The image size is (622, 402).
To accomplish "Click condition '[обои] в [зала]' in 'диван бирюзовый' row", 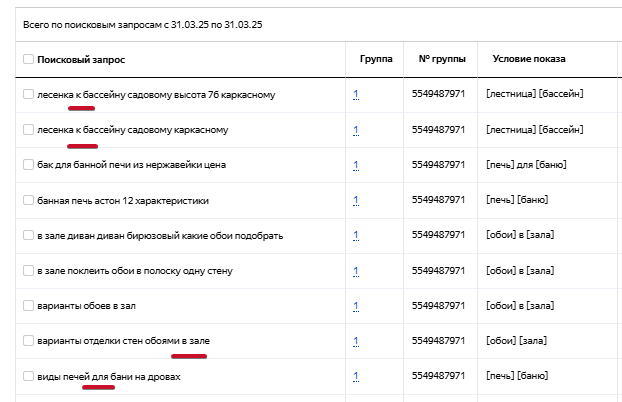I will coord(520,235).
